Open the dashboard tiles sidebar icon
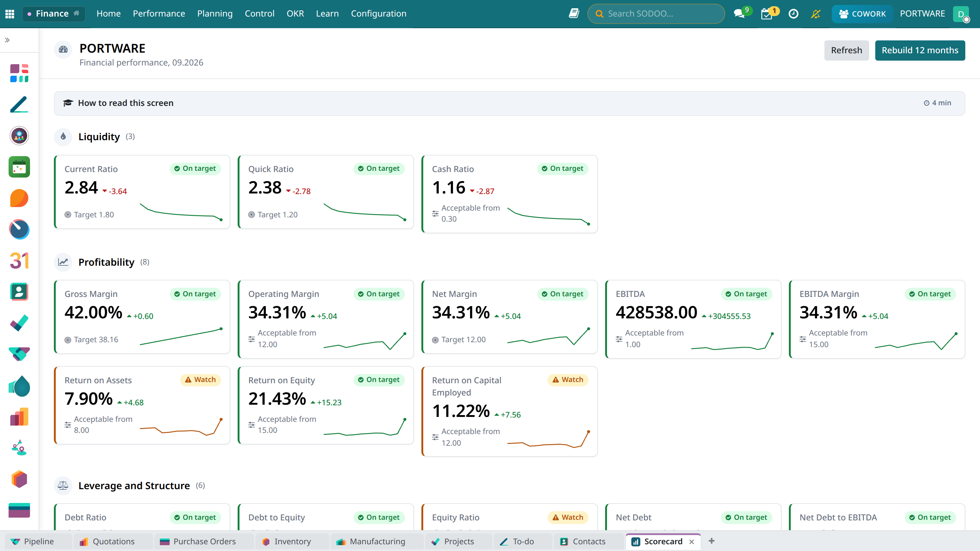 tap(19, 73)
